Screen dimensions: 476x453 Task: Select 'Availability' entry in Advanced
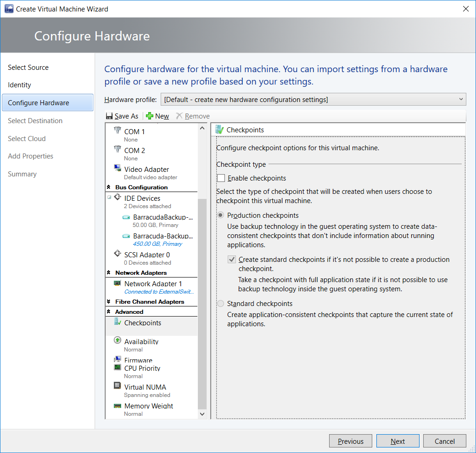tap(151, 345)
